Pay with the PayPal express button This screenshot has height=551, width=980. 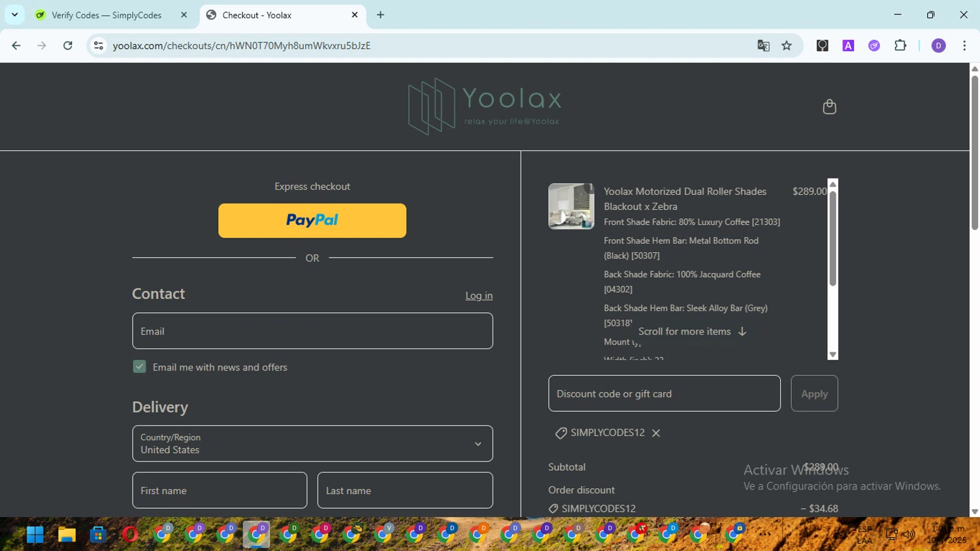(x=312, y=220)
